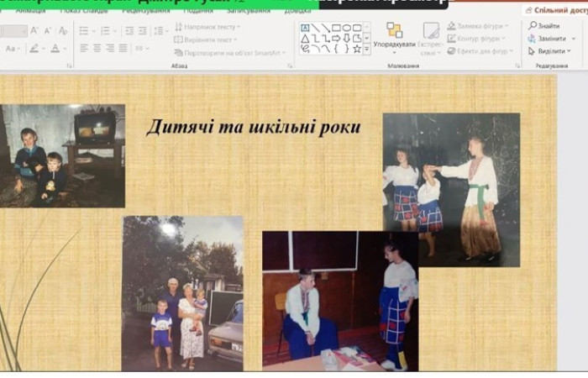Toggle center text alignment
Screen dimensions: 588x378
97,48
